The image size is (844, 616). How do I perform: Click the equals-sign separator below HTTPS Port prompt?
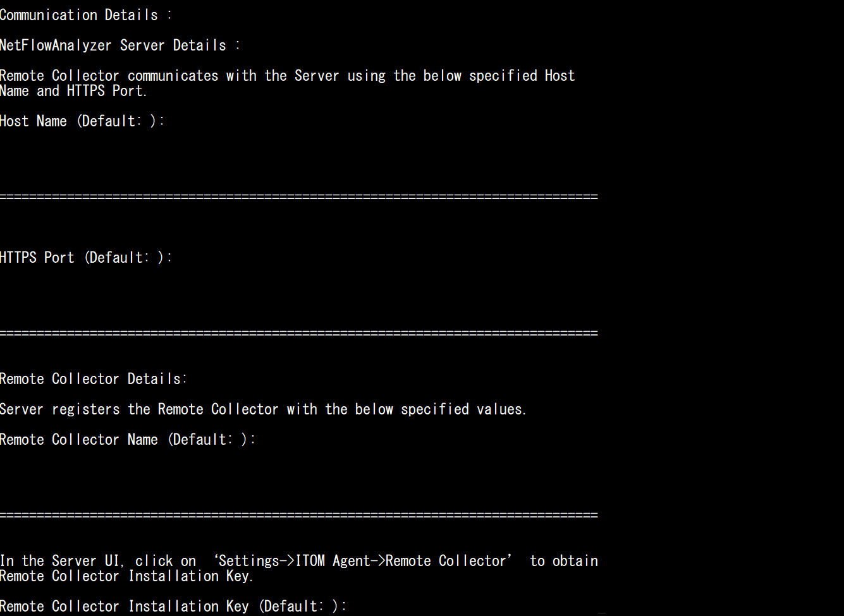(298, 334)
